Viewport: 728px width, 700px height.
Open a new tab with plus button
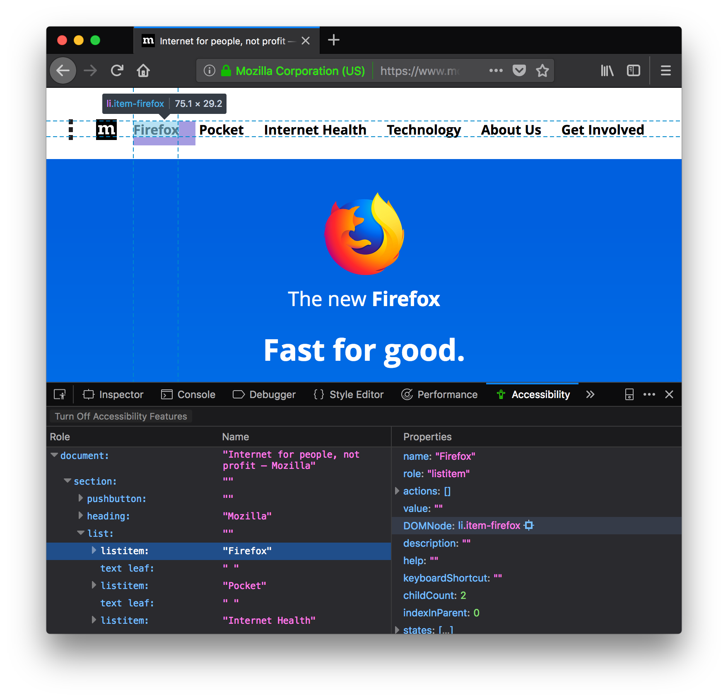click(x=334, y=40)
